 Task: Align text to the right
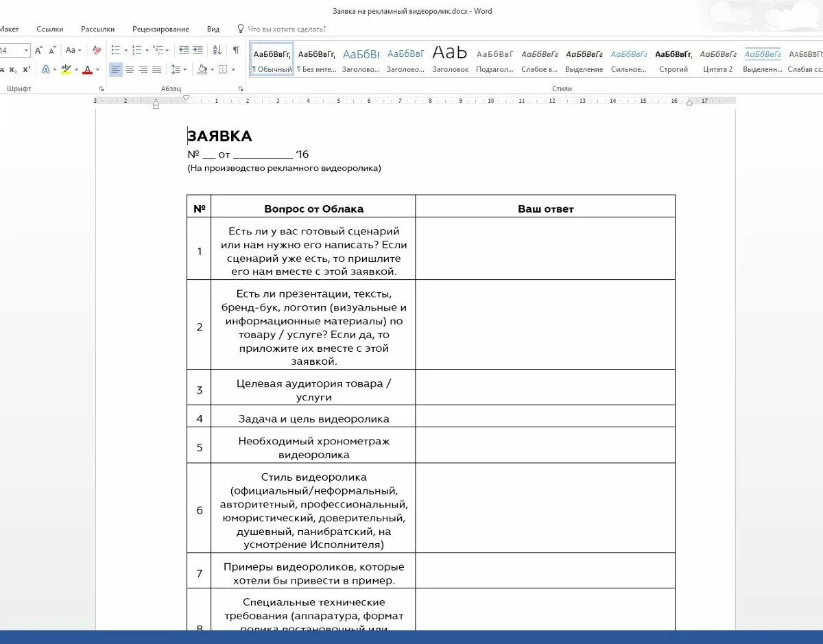[x=143, y=69]
